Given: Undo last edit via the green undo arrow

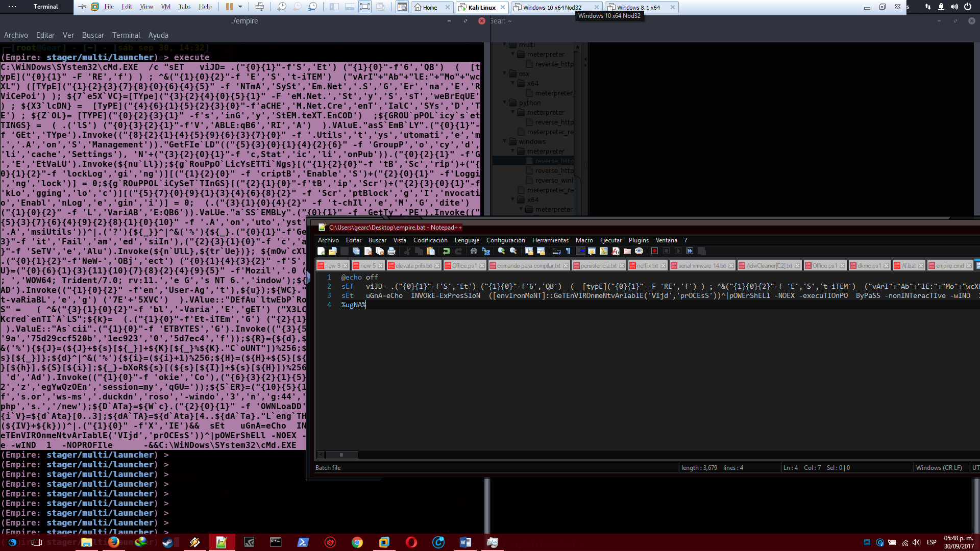Looking at the screenshot, I should click(446, 251).
